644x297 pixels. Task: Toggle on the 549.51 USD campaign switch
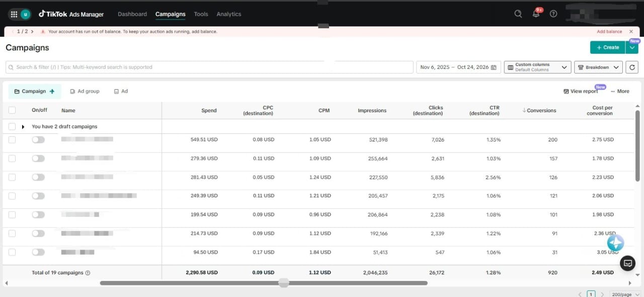pyautogui.click(x=38, y=139)
